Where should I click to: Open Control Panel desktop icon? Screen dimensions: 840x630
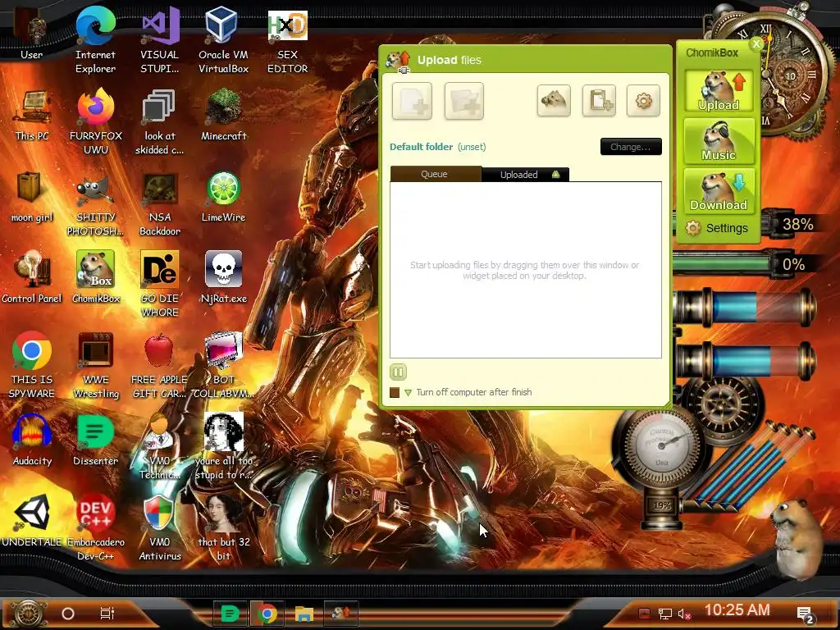[x=32, y=277]
